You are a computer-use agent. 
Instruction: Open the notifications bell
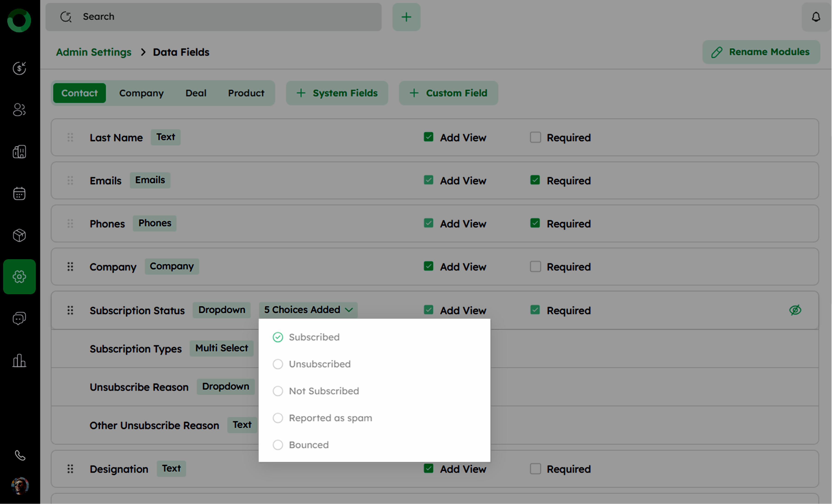pos(816,17)
